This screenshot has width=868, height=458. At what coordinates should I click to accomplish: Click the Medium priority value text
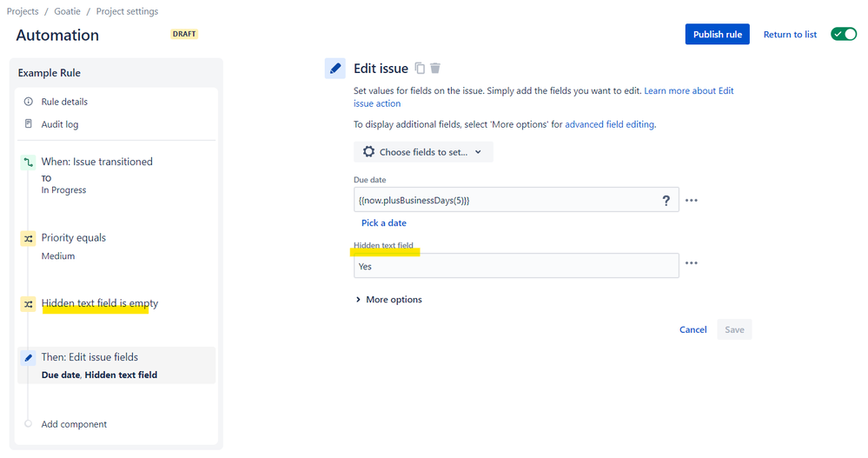tap(58, 256)
